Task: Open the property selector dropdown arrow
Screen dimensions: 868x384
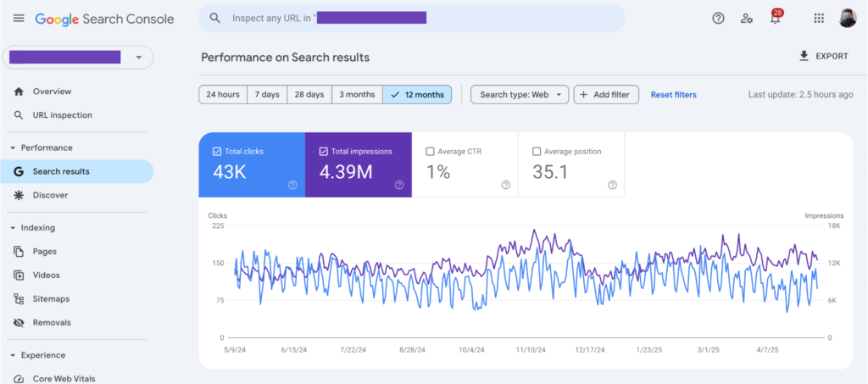Action: 139,57
